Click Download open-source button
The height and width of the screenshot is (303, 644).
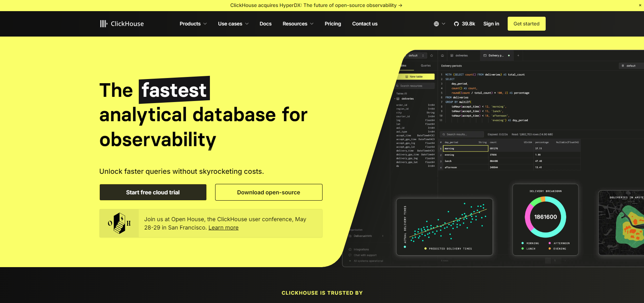268,192
